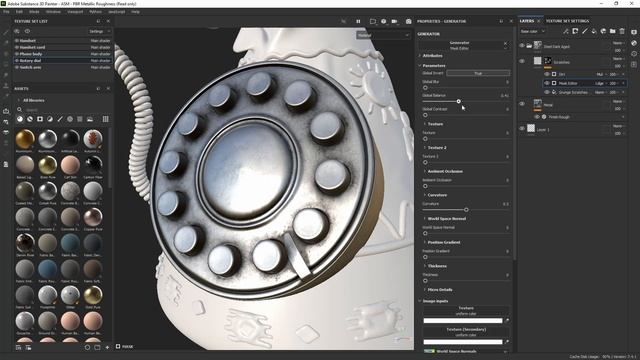This screenshot has height=360, width=640.
Task: Delete the selected layer with the trash icon
Action: coord(622,31)
